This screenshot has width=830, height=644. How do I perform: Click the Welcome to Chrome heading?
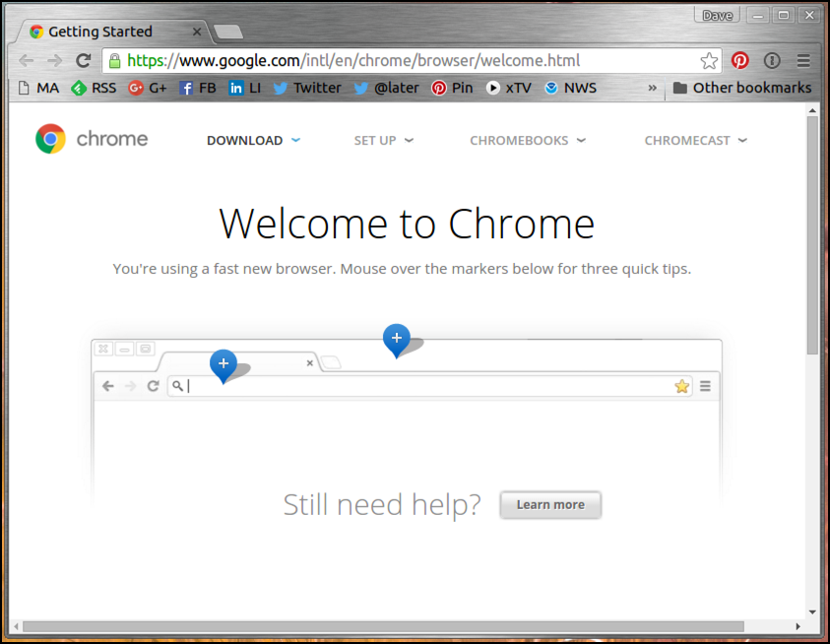click(407, 224)
